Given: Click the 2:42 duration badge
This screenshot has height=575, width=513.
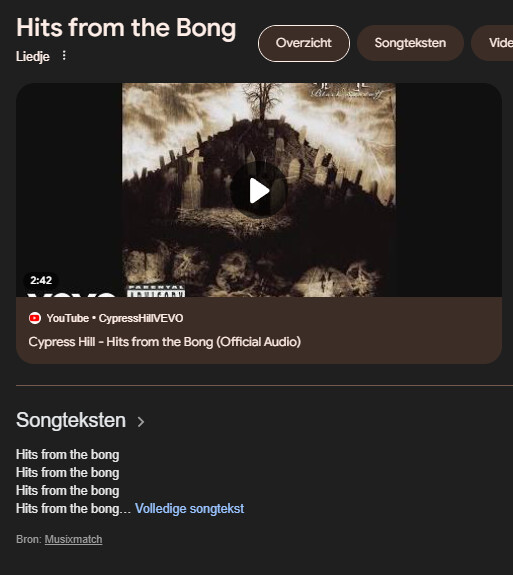Looking at the screenshot, I should (x=41, y=281).
